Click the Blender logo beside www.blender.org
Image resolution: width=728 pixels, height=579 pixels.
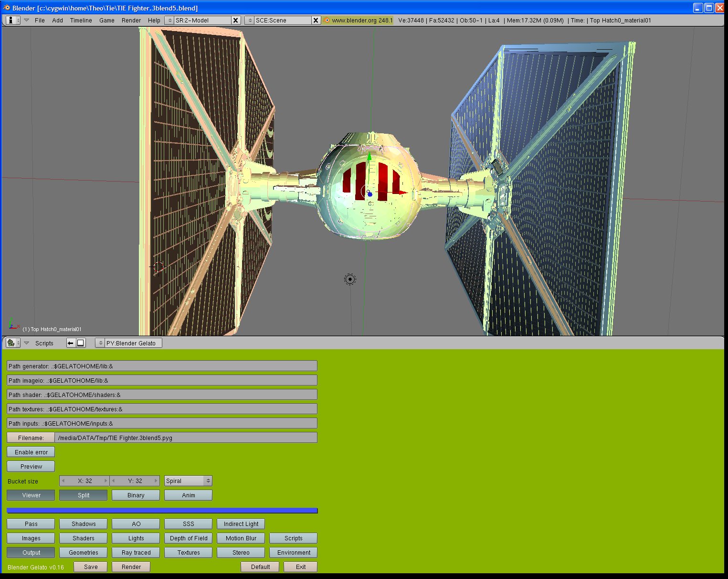(327, 20)
